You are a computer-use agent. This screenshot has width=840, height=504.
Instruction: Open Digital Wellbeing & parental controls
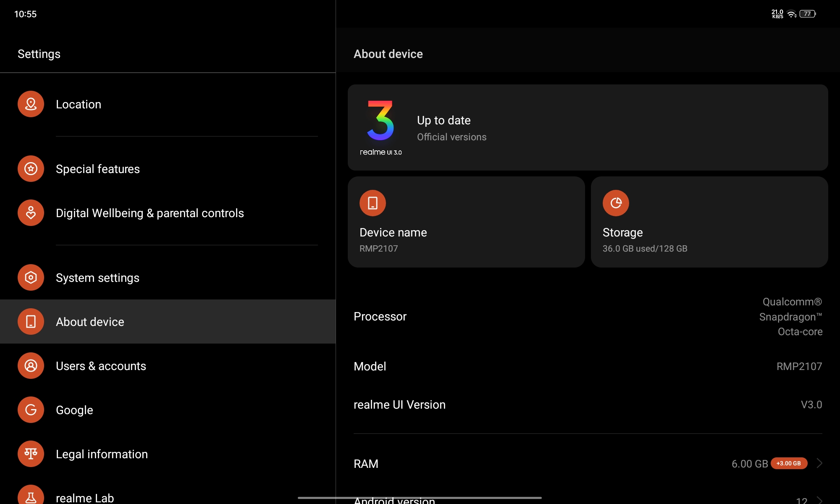coord(168,213)
